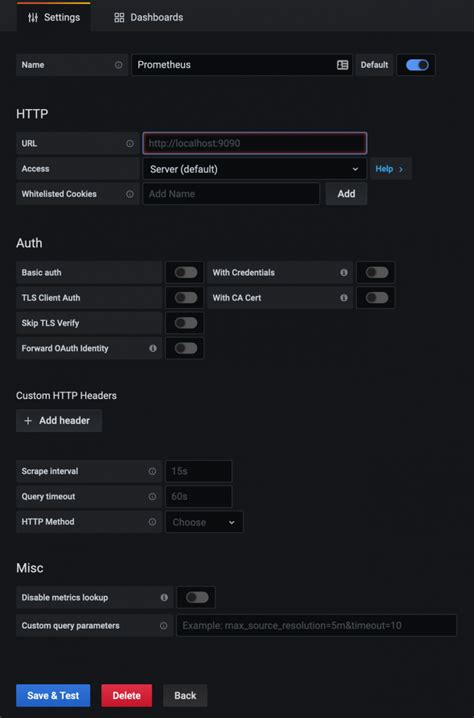The height and width of the screenshot is (718, 474).
Task: Open the Access Server (default) dropdown
Action: [255, 169]
